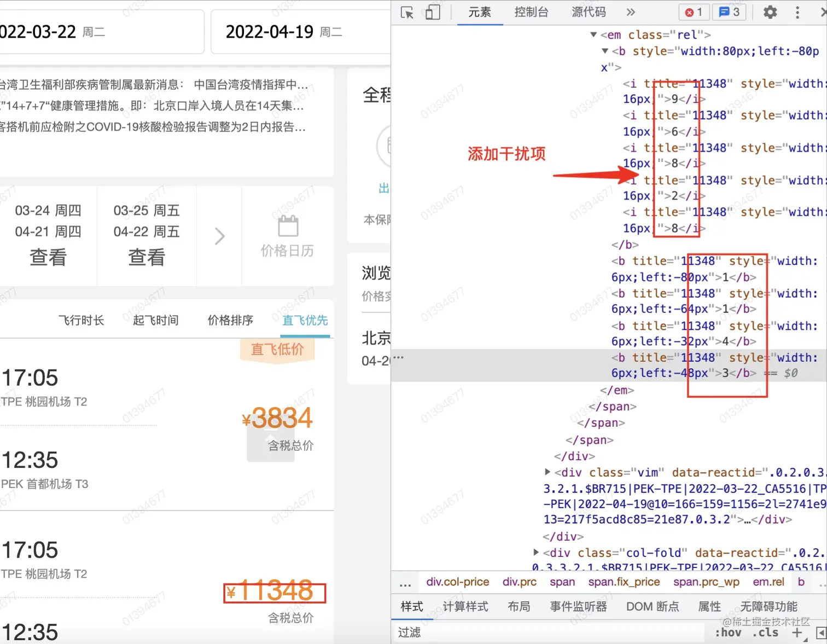The image size is (827, 644).
Task: Open the 计算样式 tab
Action: [465, 607]
